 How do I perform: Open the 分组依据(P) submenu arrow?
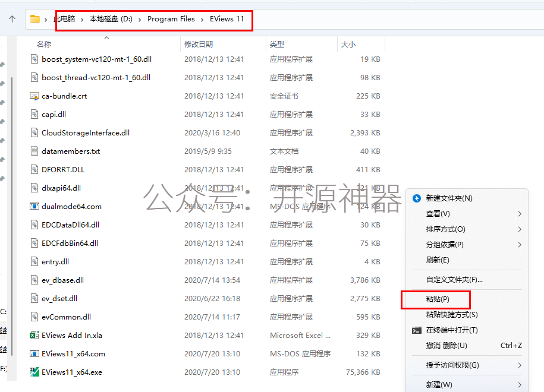tap(520, 245)
